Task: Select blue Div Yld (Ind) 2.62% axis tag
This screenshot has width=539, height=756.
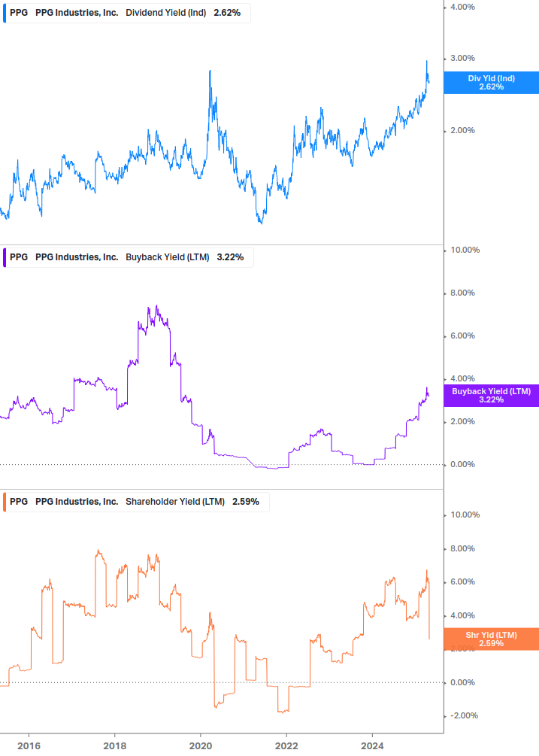Action: [492, 83]
